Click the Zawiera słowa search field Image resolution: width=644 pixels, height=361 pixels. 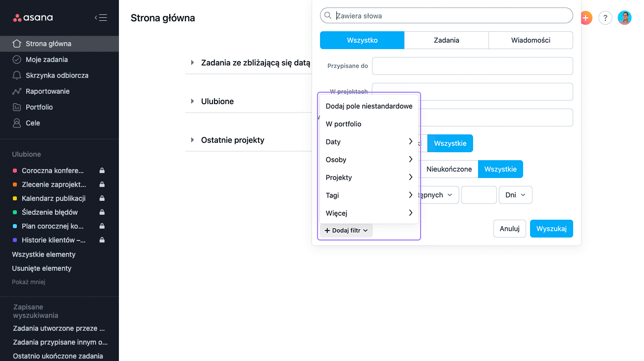point(446,15)
